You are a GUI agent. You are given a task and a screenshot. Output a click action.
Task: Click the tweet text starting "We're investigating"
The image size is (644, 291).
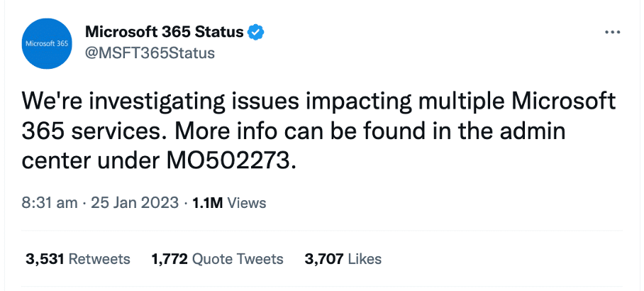tap(318, 131)
